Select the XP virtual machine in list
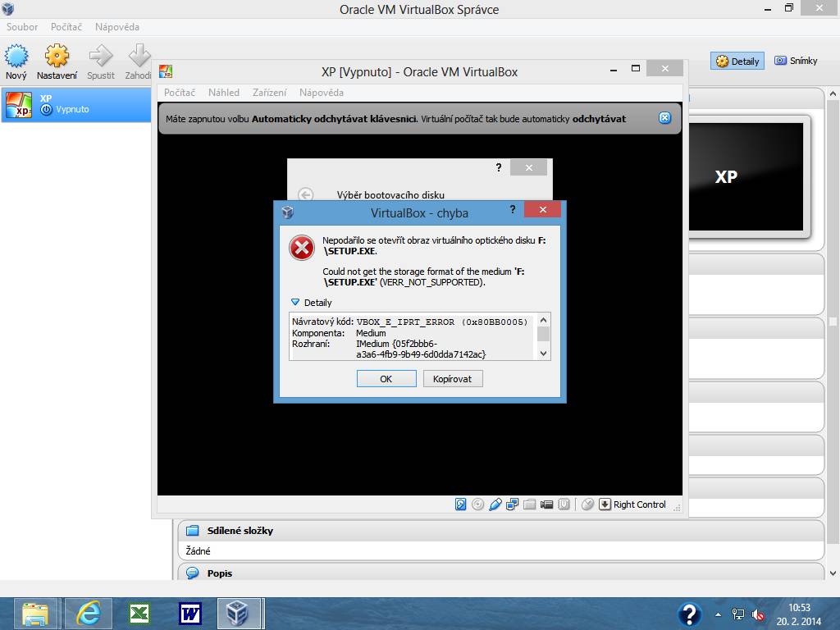840x630 pixels. point(76,104)
